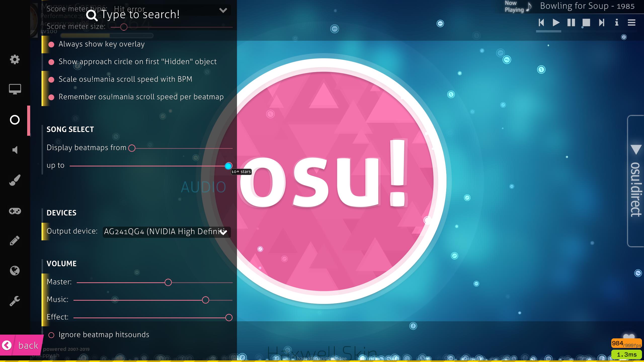This screenshot has width=644, height=362.
Task: Open Maintenance section wrench icon
Action: (15, 301)
